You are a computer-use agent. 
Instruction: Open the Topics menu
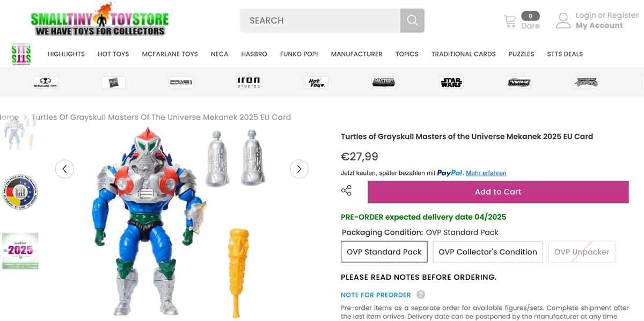tap(407, 54)
